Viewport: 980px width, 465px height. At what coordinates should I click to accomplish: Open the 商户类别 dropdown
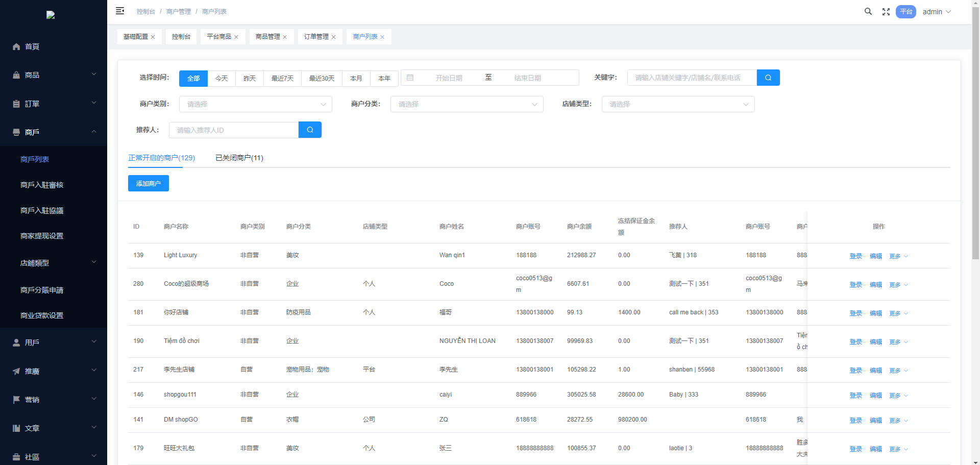[255, 104]
